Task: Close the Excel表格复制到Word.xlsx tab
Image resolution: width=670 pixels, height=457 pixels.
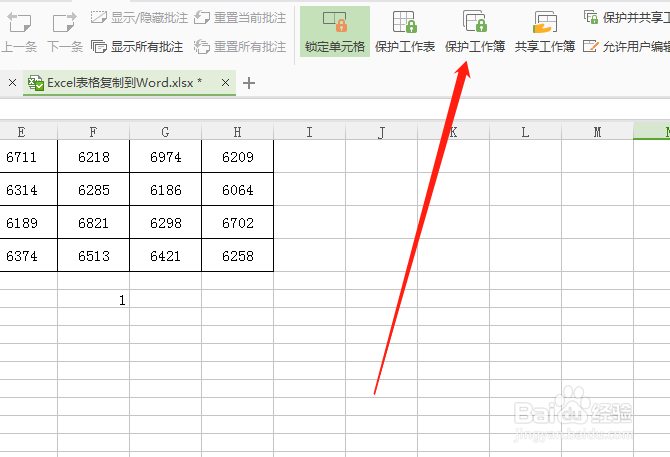Action: [x=226, y=82]
